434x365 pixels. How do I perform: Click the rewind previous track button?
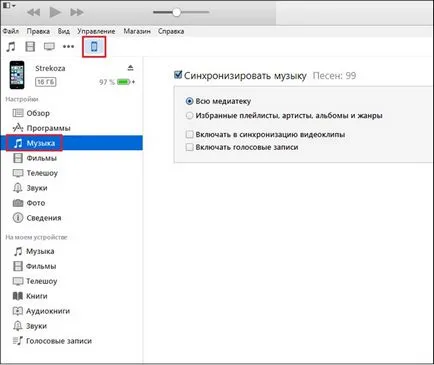click(33, 13)
